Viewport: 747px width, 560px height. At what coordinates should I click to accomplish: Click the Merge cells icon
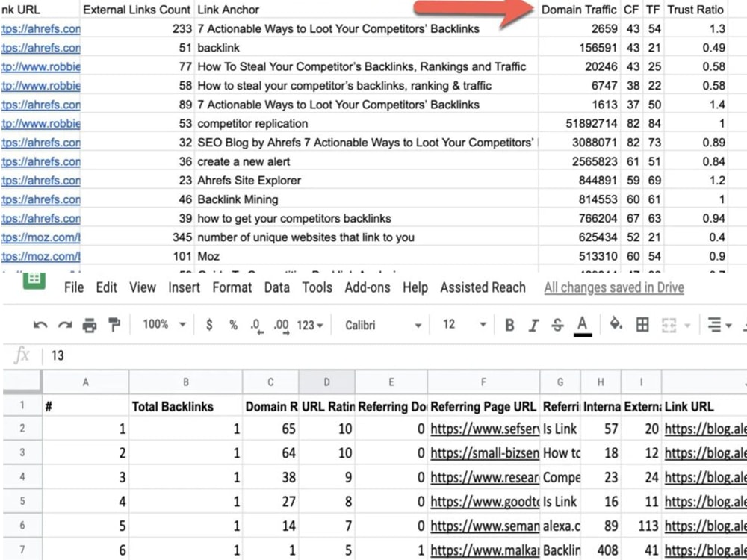[x=669, y=326]
